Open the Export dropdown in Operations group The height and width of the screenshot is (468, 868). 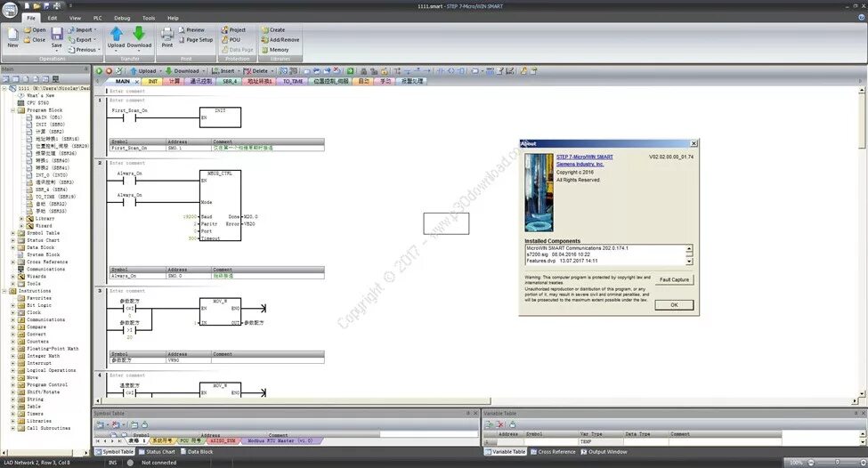[x=83, y=40]
